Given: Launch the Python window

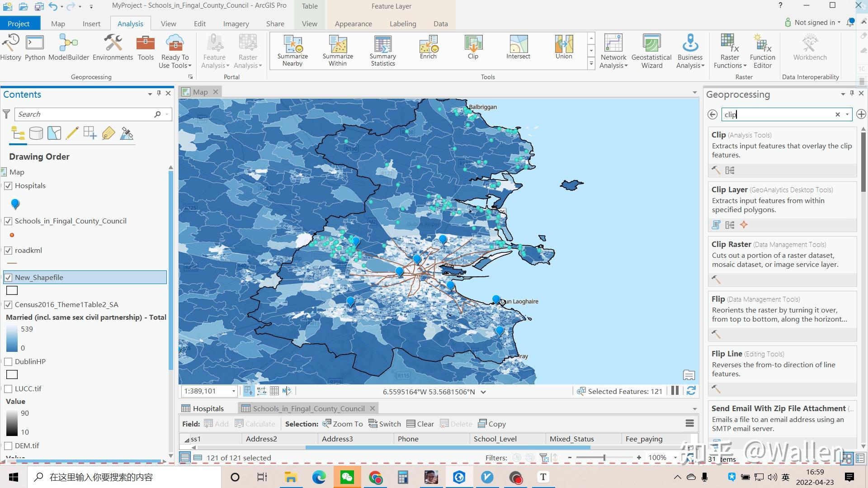Looking at the screenshot, I should point(35,47).
